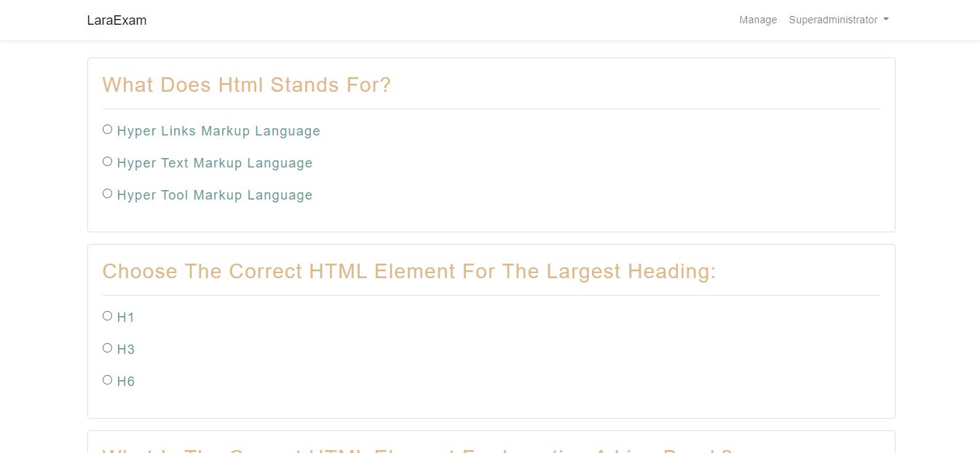Select the Hyper Links Markup Language radio button
Viewport: 980px width, 453px height.
point(107,130)
